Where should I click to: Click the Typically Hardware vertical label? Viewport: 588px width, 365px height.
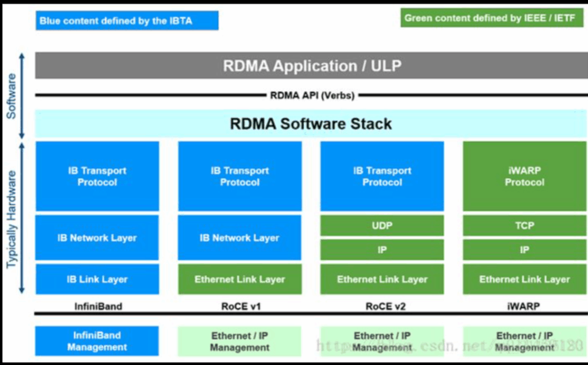tap(11, 218)
